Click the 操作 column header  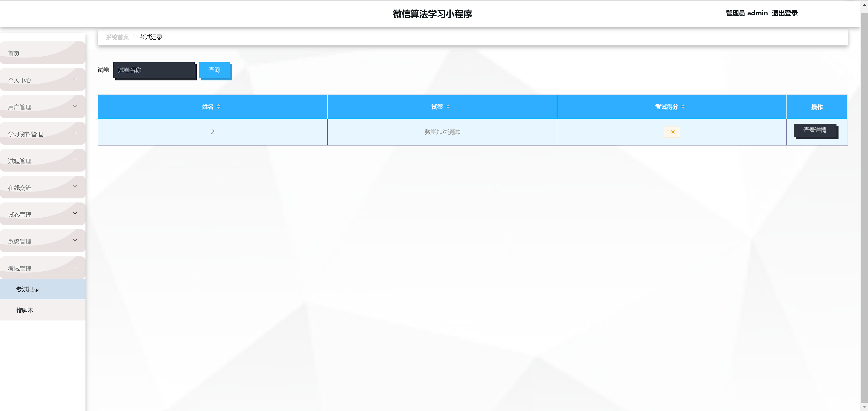pyautogui.click(x=817, y=107)
